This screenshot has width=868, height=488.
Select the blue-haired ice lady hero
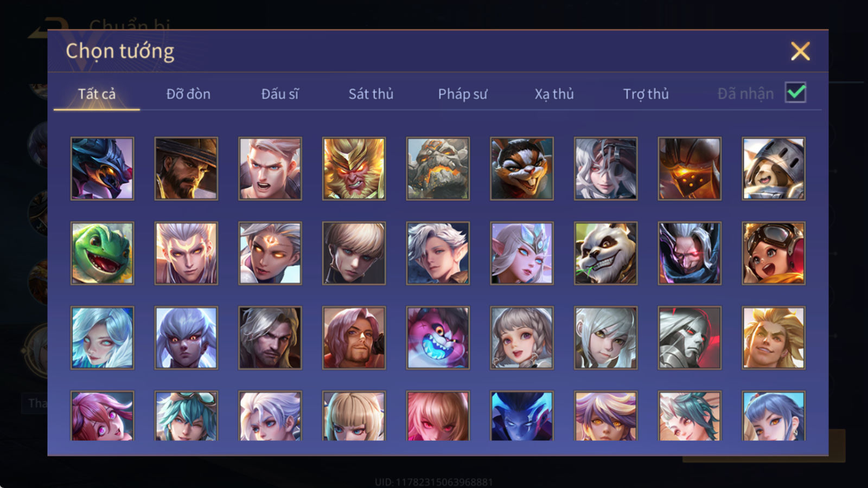[x=102, y=338]
